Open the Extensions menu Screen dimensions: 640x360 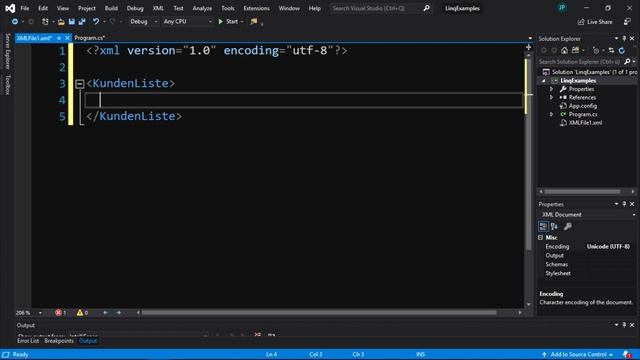point(256,8)
